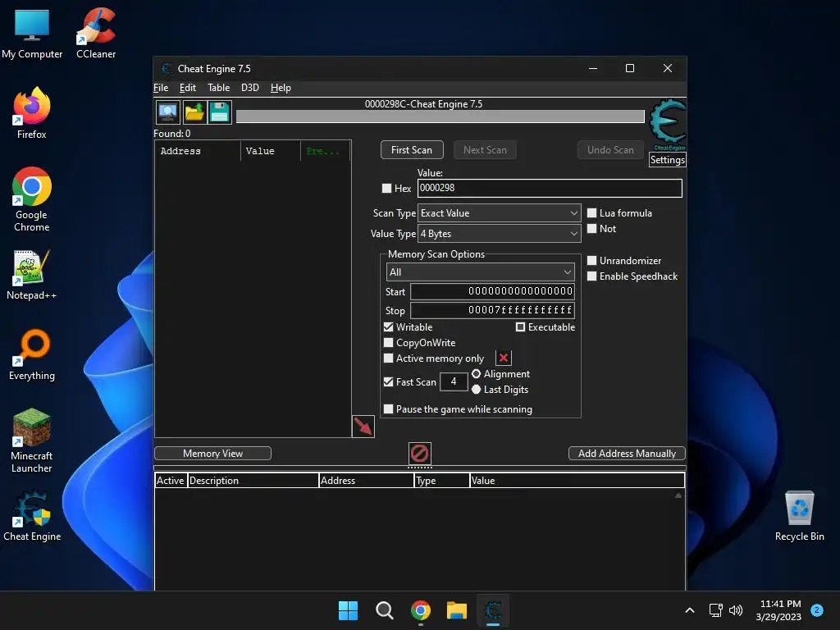Switch to Chrome in the taskbar
840x630 pixels.
(421, 610)
